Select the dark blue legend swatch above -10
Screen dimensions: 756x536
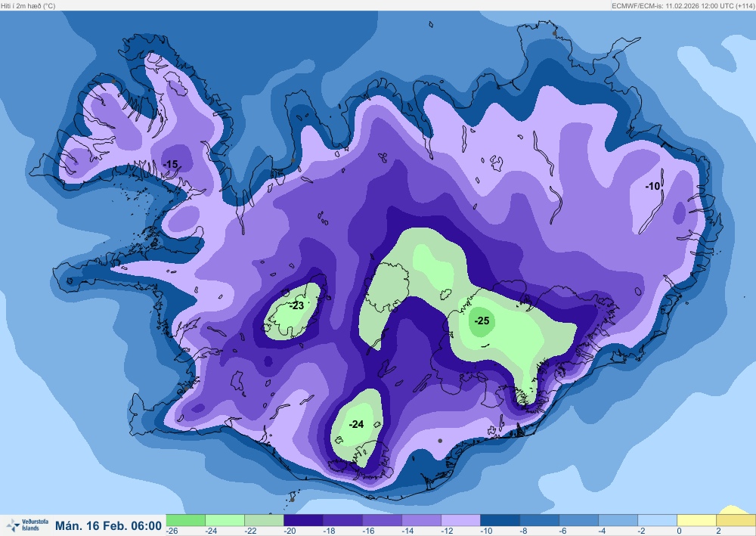point(500,520)
